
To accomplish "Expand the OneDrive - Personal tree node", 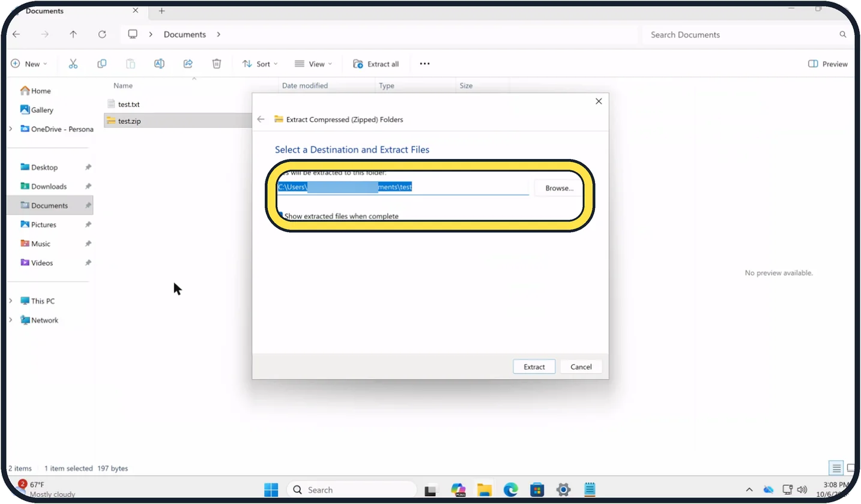I will click(11, 129).
